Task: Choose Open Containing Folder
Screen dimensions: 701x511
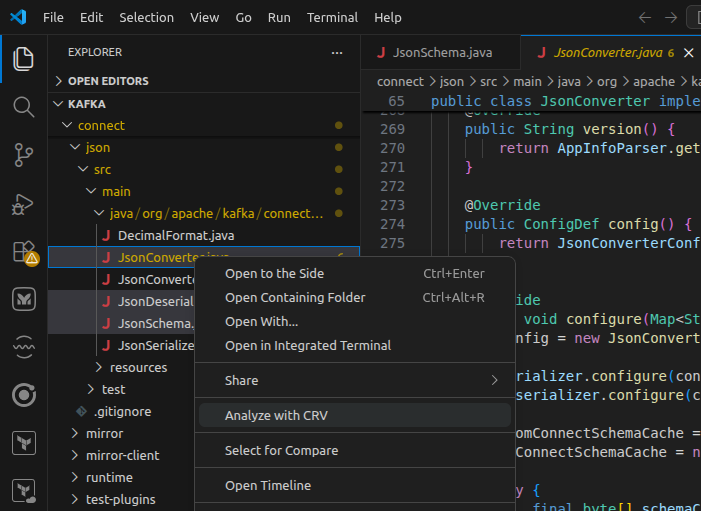Action: coord(355,298)
